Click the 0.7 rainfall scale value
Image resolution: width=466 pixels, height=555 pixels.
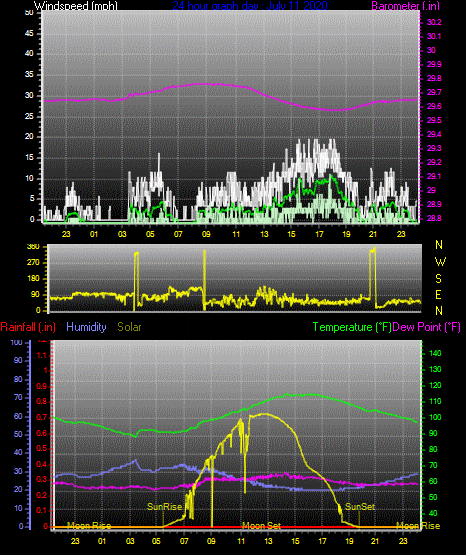pyautogui.click(x=42, y=418)
